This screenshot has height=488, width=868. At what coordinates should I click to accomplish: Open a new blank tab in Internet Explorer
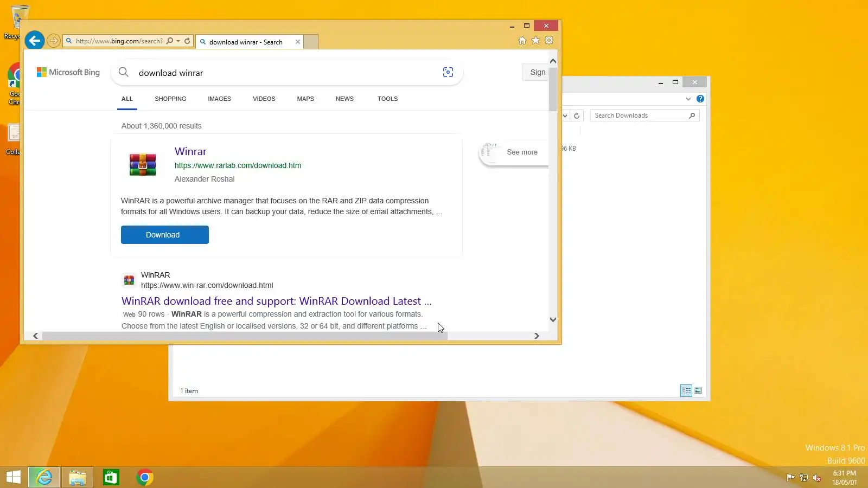click(x=311, y=42)
